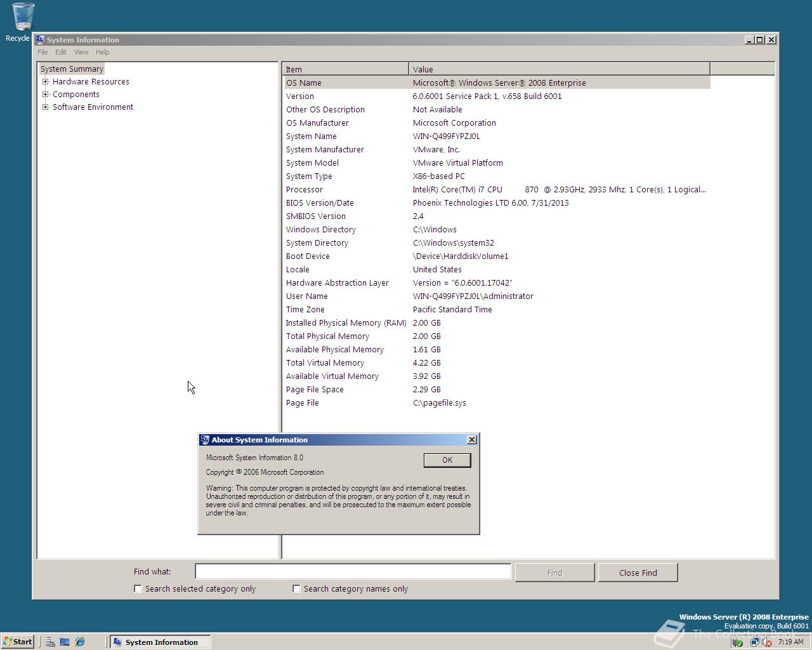This screenshot has height=650, width=812.
Task: Close the About System Information dialog
Action: (472, 439)
